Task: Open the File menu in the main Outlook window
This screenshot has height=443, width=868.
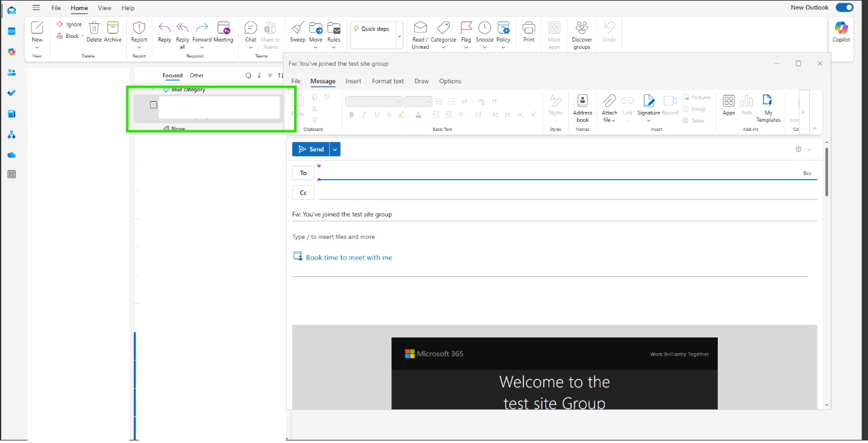Action: [56, 8]
